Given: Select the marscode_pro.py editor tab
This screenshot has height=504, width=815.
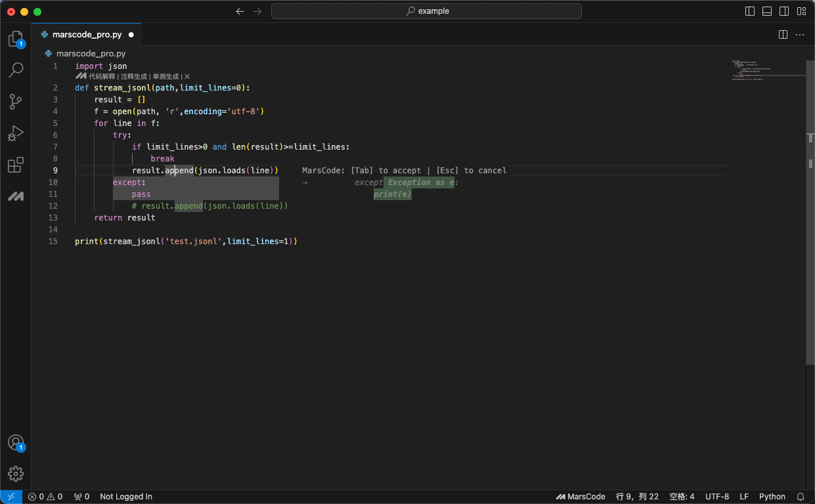Looking at the screenshot, I should (86, 35).
